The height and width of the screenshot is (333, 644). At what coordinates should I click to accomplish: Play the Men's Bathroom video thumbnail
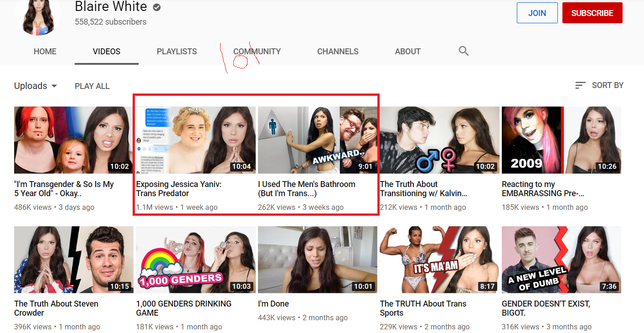tap(318, 140)
